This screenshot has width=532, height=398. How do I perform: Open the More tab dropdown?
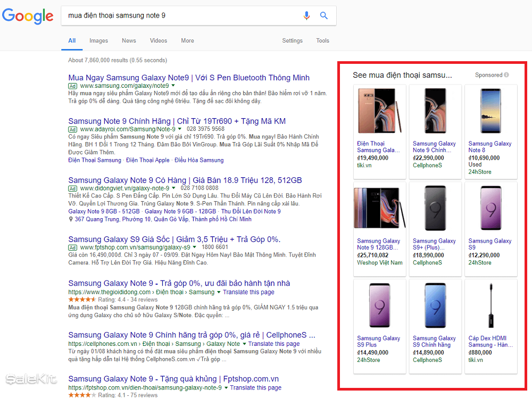[x=187, y=41]
